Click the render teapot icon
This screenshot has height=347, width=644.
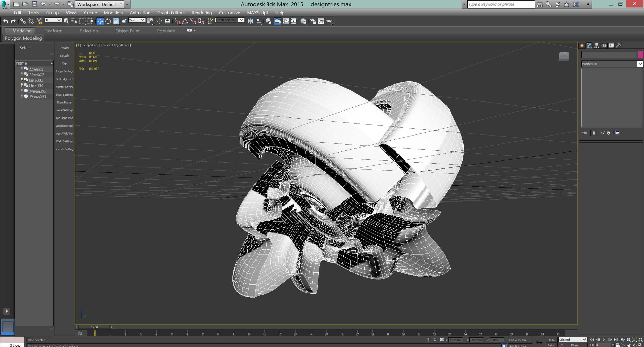click(329, 21)
